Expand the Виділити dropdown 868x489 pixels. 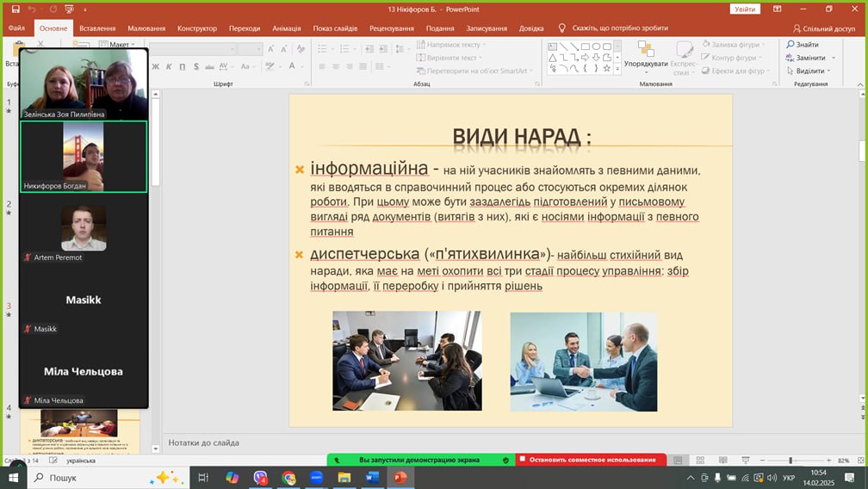coord(810,71)
